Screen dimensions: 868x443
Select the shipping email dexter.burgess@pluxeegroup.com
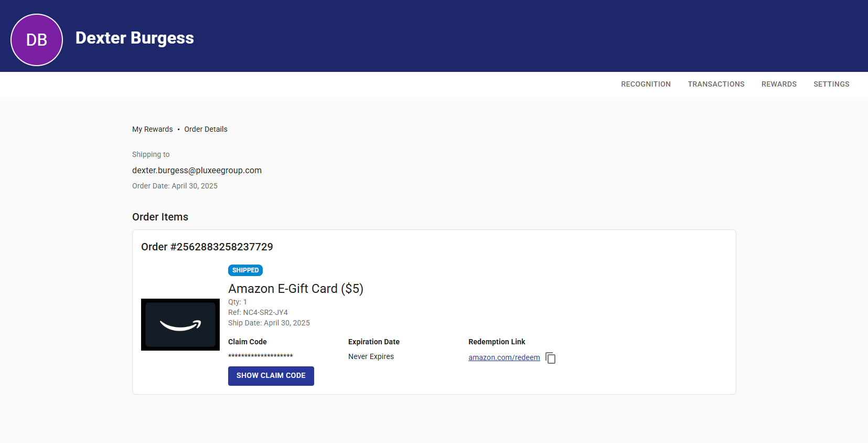pos(197,170)
